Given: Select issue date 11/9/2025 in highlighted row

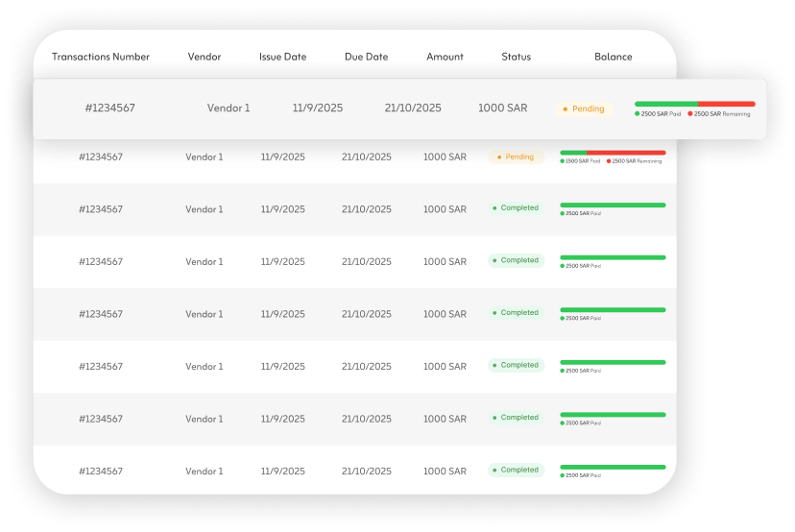Looking at the screenshot, I should (x=317, y=109).
